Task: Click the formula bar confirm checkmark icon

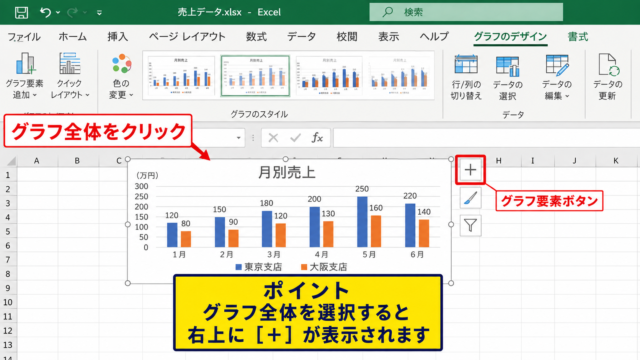Action: 295,138
